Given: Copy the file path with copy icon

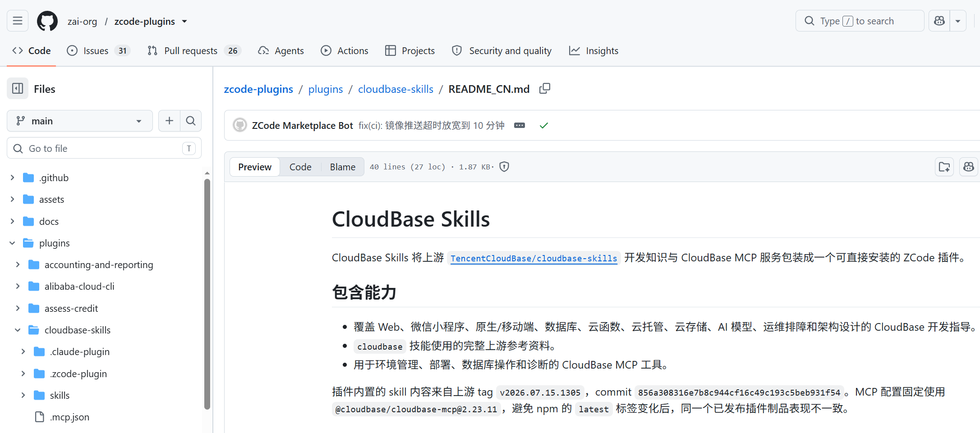Looking at the screenshot, I should (545, 89).
